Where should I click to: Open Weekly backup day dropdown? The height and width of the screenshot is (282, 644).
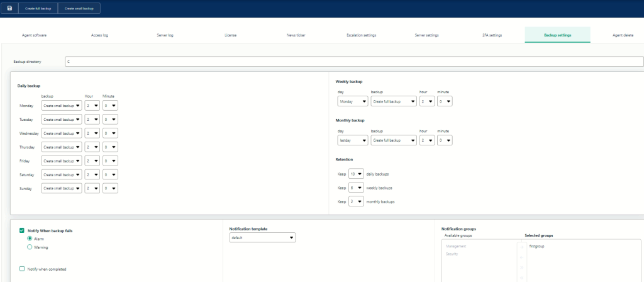353,101
